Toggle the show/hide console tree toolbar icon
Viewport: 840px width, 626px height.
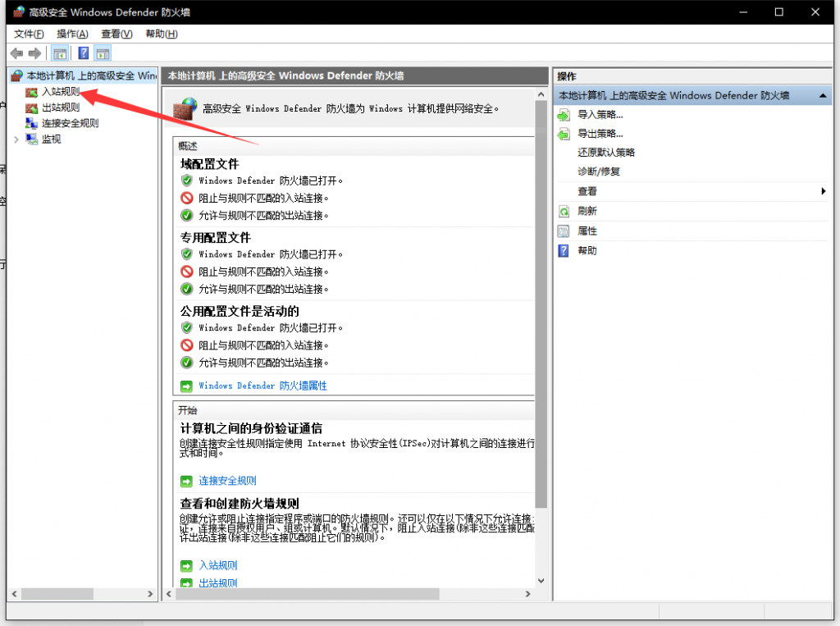pos(60,53)
